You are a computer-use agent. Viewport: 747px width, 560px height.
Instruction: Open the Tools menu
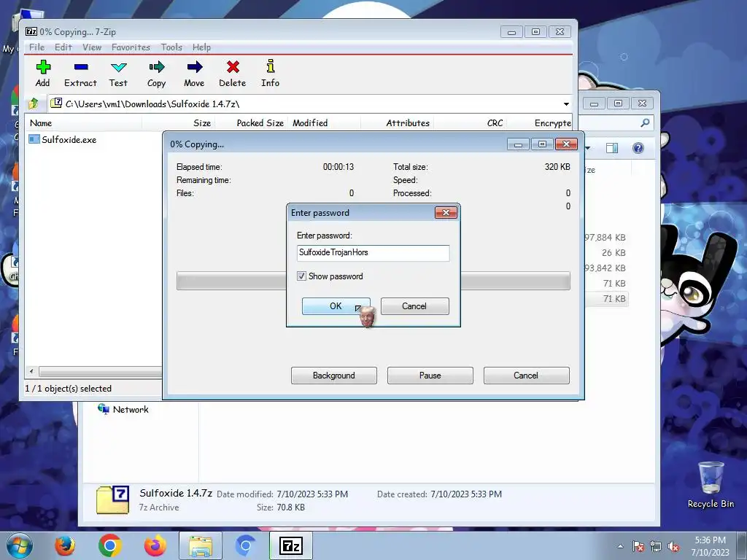(171, 47)
